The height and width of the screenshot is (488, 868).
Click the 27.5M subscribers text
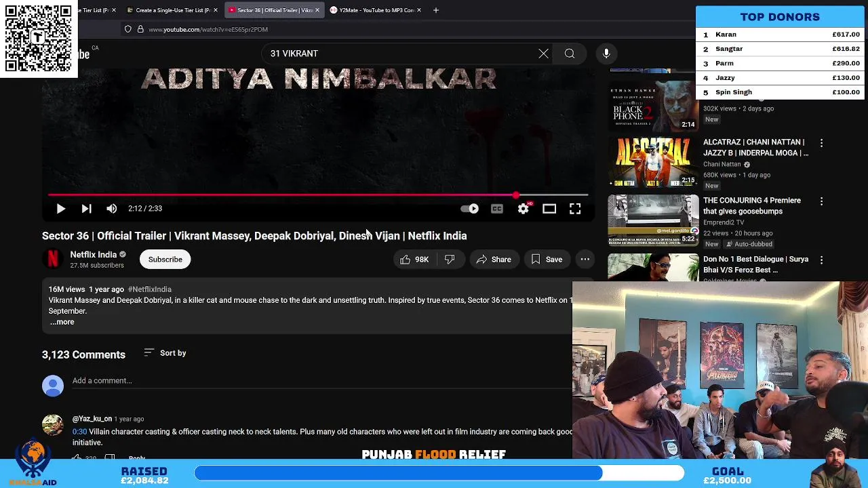[x=97, y=266]
